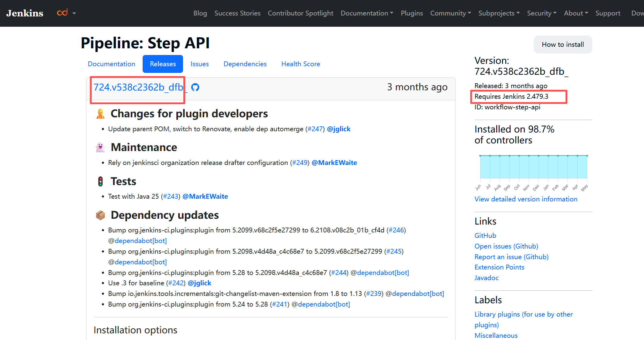Viewport: 644px width, 340px height.
Task: Click the CD Foundation logo icon
Action: pos(62,13)
